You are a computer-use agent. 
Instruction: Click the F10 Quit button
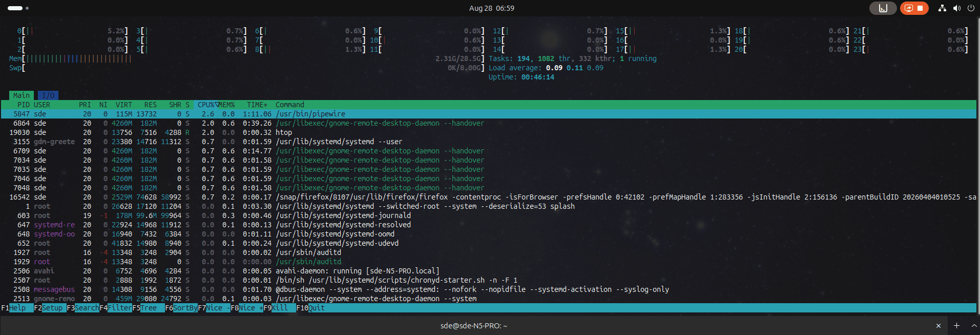310,308
